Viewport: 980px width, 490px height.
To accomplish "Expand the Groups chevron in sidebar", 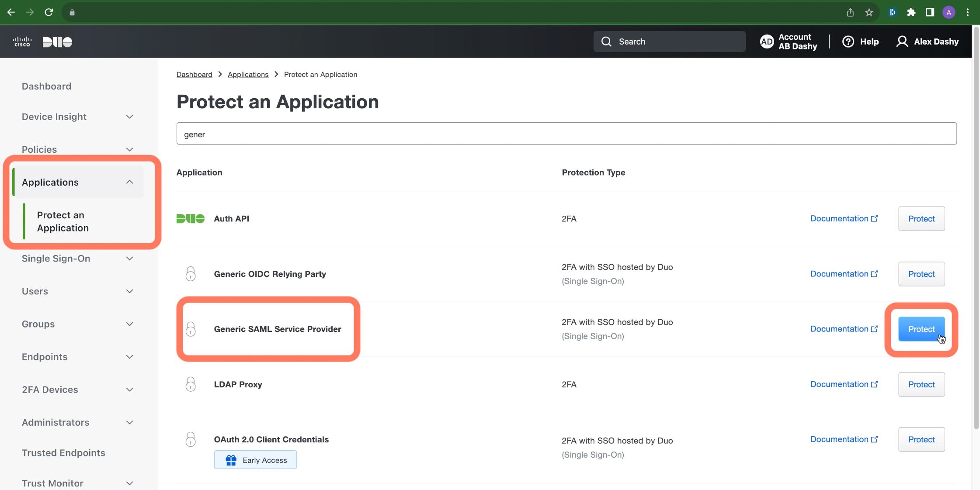I will 129,324.
